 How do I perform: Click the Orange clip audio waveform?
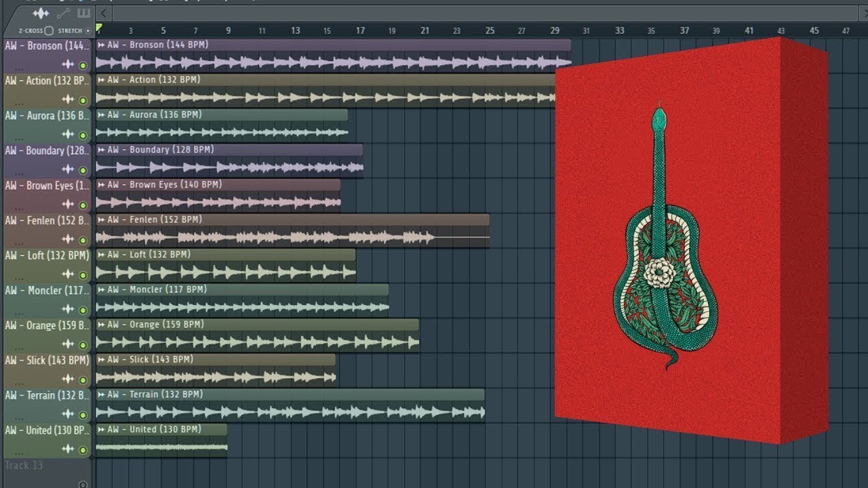(258, 342)
